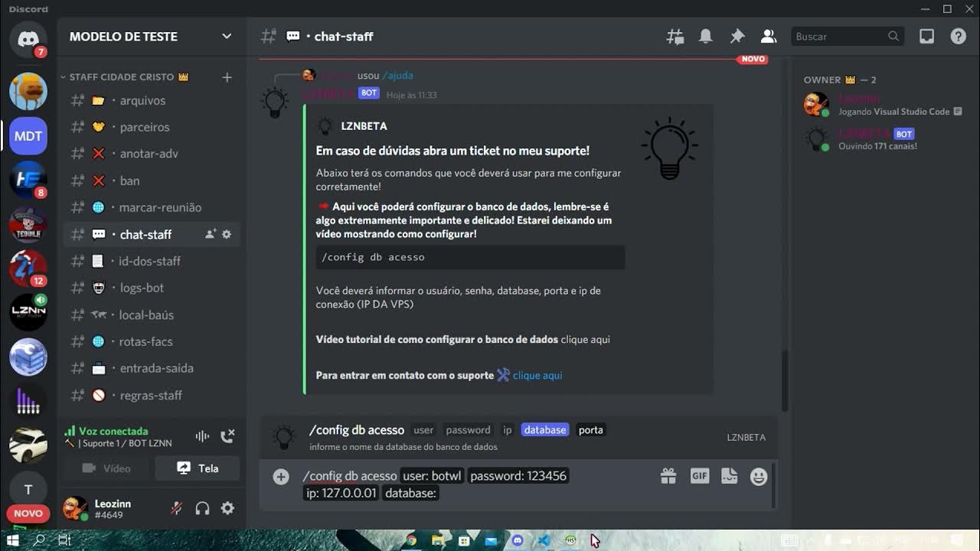Open Discord home direct messages icon
This screenshot has height=551, width=980.
click(x=28, y=38)
